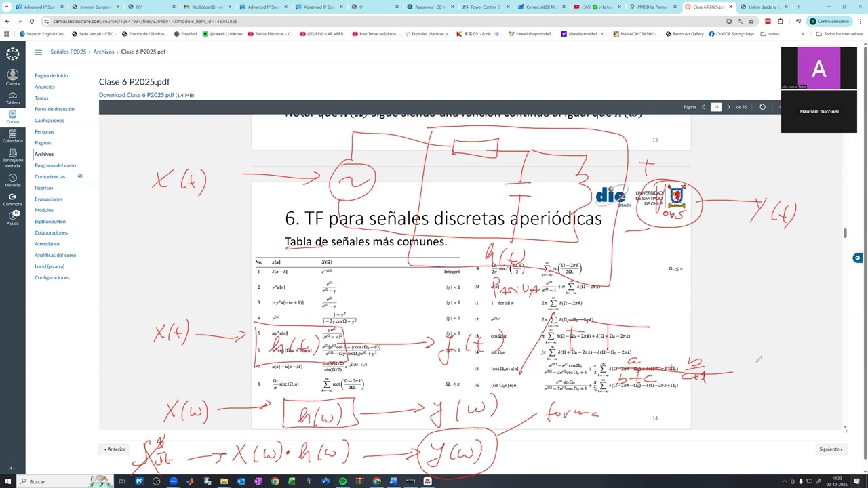Go to Tablero in global navigation
Image resolution: width=868 pixels, height=488 pixels.
(x=12, y=97)
